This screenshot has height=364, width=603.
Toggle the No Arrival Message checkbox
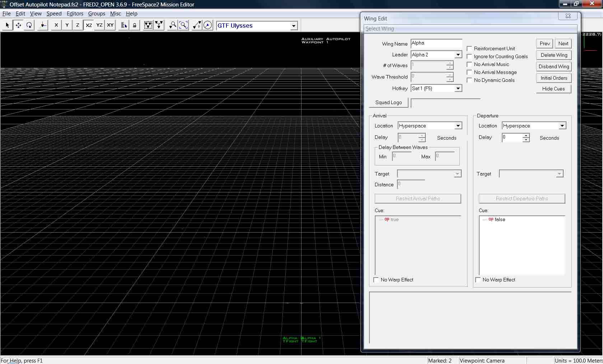(x=469, y=72)
